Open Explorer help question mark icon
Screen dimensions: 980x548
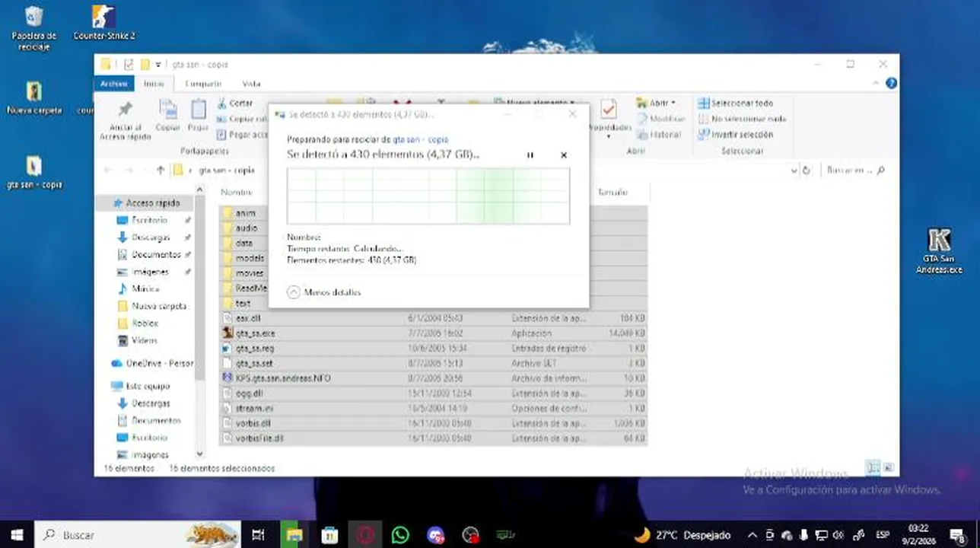pos(891,84)
